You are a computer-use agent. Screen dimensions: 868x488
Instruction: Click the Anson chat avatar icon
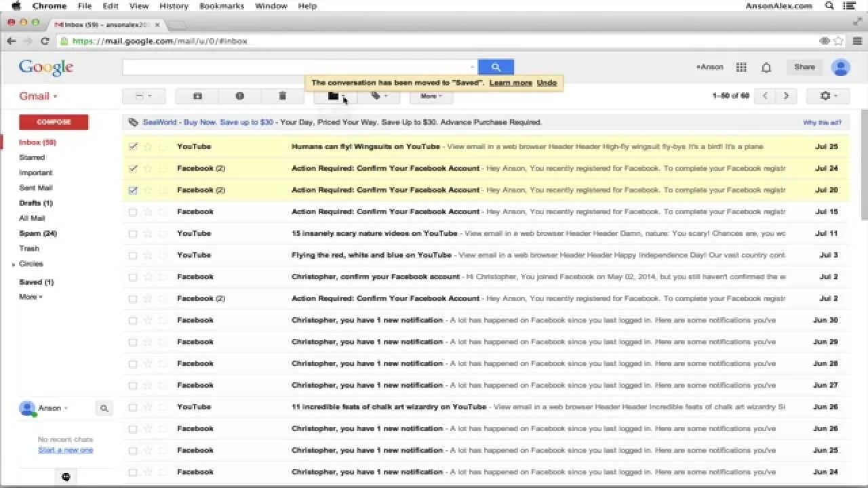point(27,408)
